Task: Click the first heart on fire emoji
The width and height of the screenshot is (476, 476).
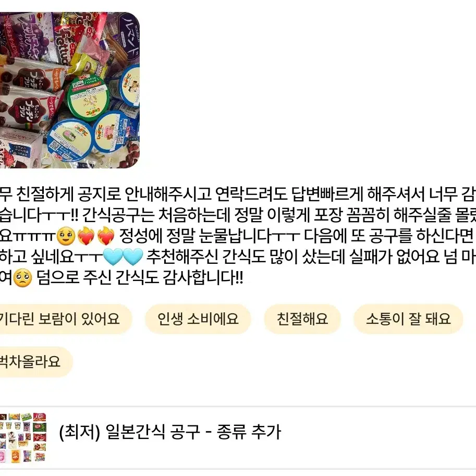Action: click(x=86, y=236)
